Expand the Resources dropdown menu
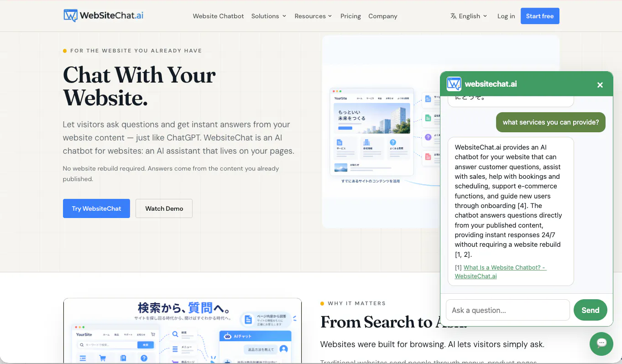This screenshot has height=364, width=622. pyautogui.click(x=313, y=16)
